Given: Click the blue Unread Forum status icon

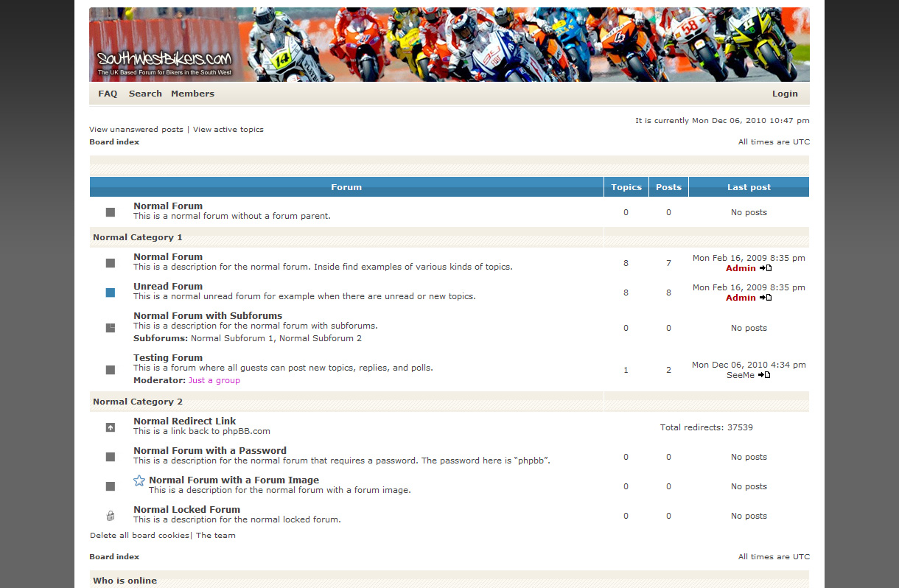Looking at the screenshot, I should (111, 293).
